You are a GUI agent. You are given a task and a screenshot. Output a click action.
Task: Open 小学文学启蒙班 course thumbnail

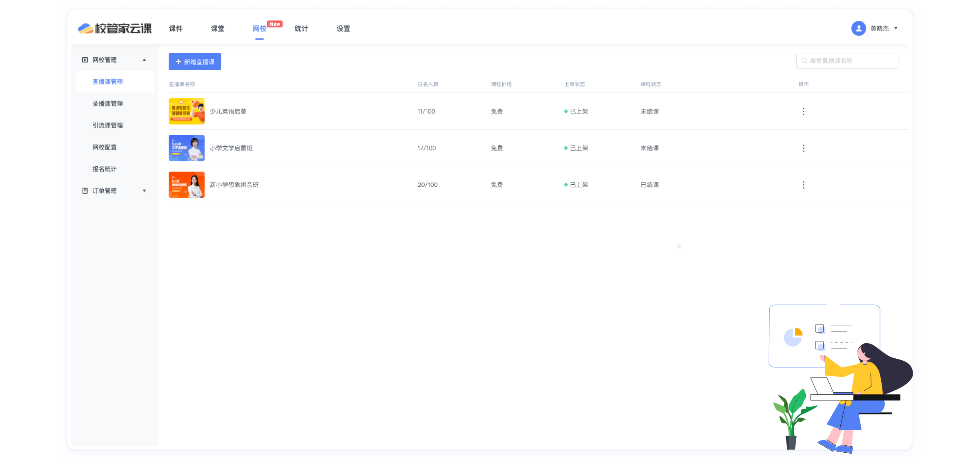[x=187, y=148]
